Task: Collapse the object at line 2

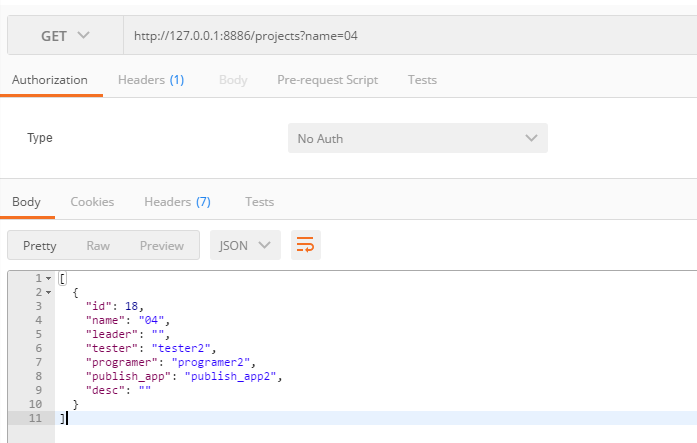Action: point(48,292)
